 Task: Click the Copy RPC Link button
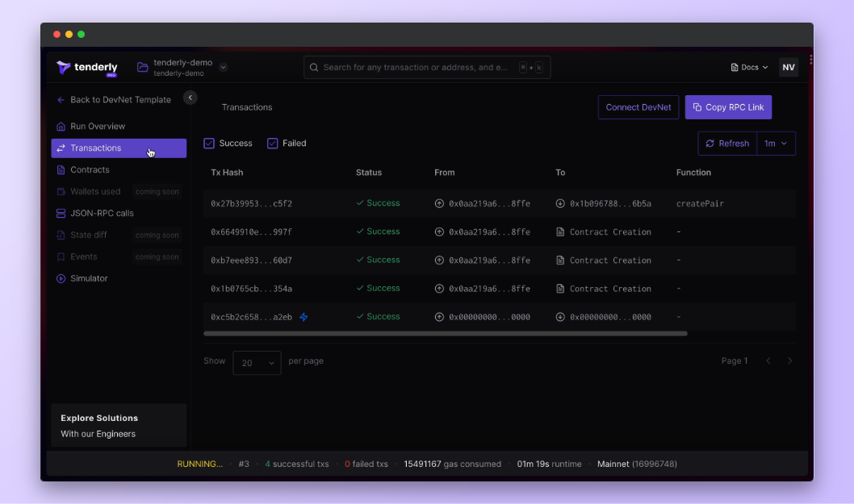click(728, 107)
